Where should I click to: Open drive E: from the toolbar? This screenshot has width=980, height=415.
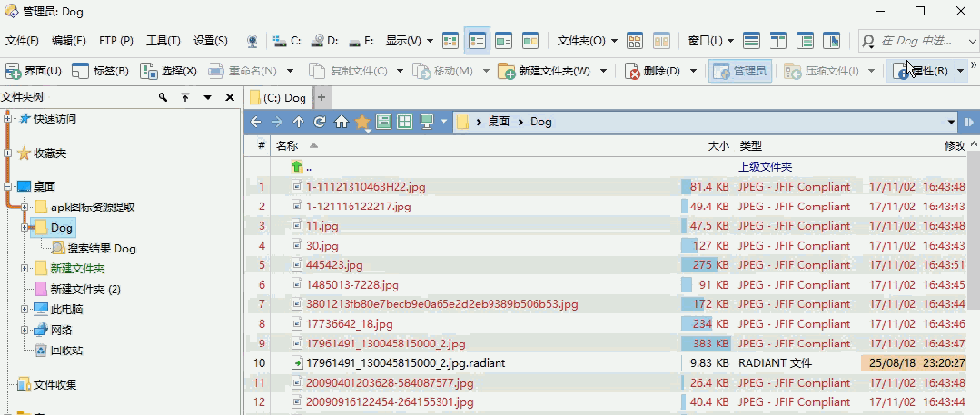pyautogui.click(x=361, y=41)
